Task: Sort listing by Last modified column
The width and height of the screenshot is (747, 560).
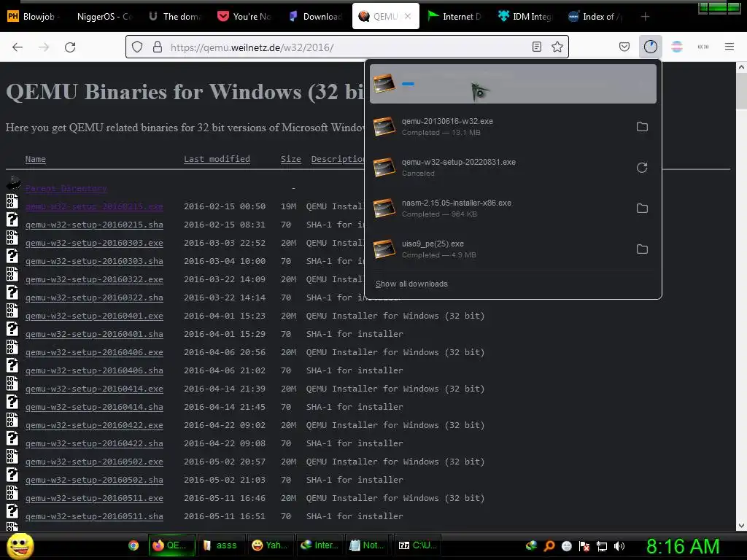Action: (x=217, y=159)
